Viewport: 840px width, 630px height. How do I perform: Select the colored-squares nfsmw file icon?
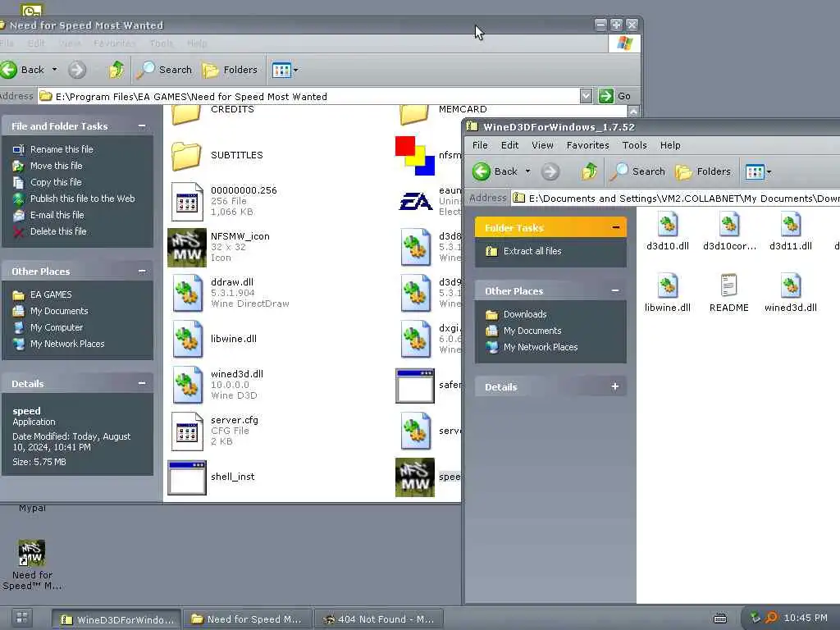click(415, 155)
